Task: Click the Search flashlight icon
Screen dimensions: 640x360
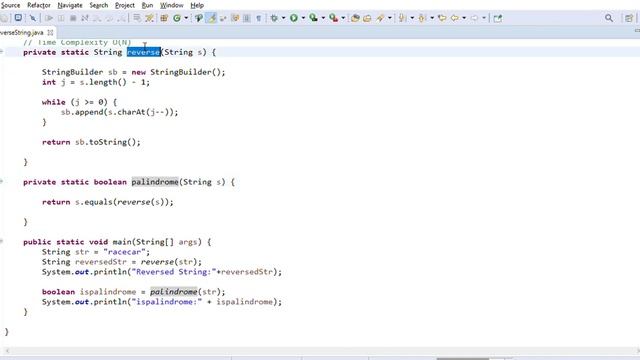Action: [380, 18]
